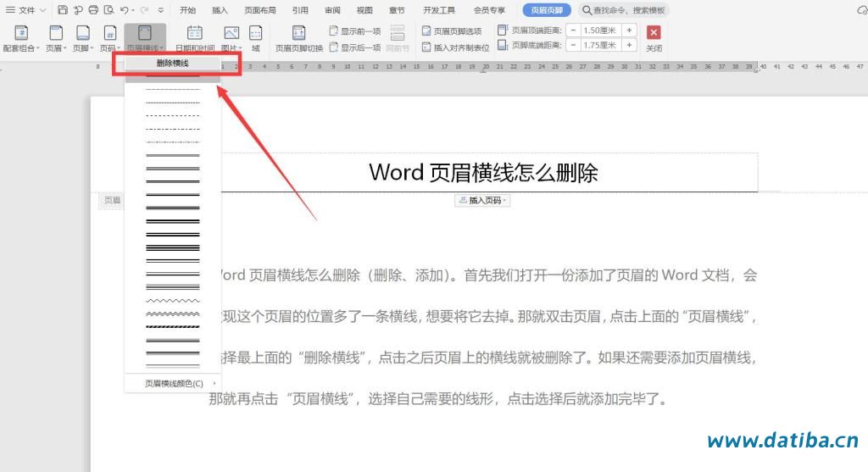The width and height of the screenshot is (868, 472).
Task: Open the 配套组合 header-footer combo gallery
Action: [x=21, y=39]
